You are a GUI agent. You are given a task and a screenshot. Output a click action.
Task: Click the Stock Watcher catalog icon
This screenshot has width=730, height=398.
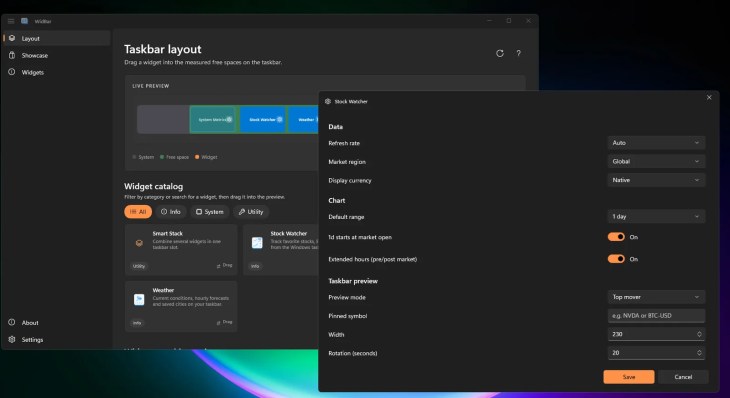coord(257,243)
